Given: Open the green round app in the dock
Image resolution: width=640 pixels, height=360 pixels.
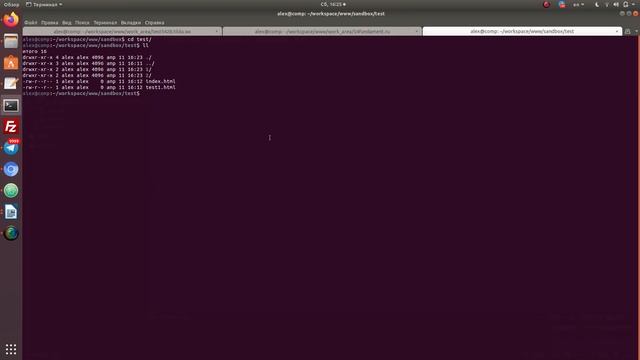Looking at the screenshot, I should tap(11, 191).
